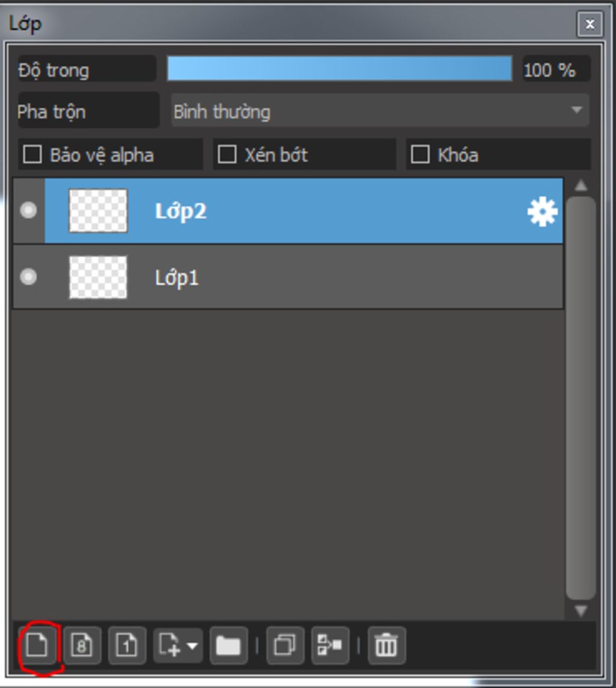This screenshot has height=688, width=616.
Task: Add a new 8-bit layer
Action: tap(82, 645)
